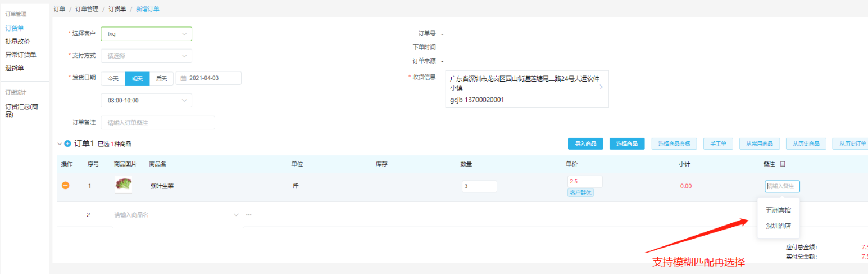This screenshot has height=274, width=868.
Task: Add a new order with blue plus icon
Action: [x=68, y=143]
